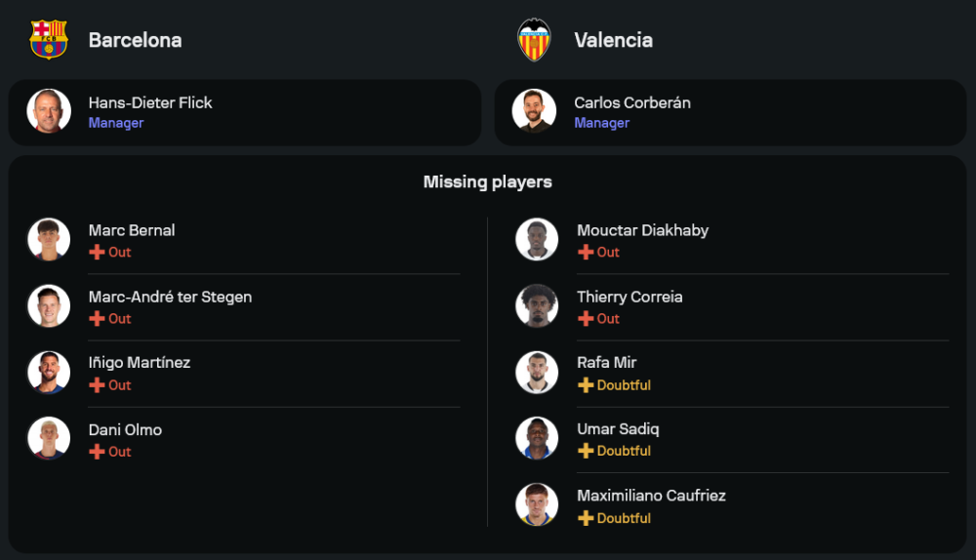The image size is (976, 560).
Task: Open Carlos Corberán's manager photo
Action: click(535, 111)
